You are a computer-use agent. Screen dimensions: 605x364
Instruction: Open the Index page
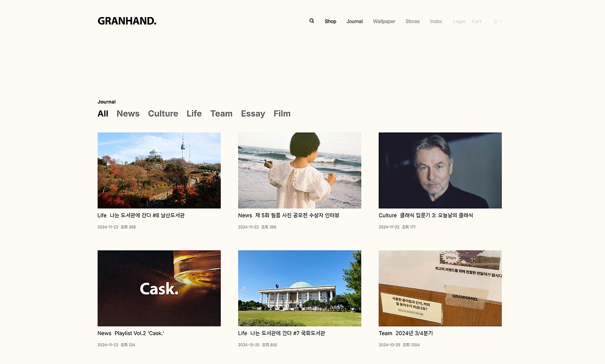pos(436,21)
